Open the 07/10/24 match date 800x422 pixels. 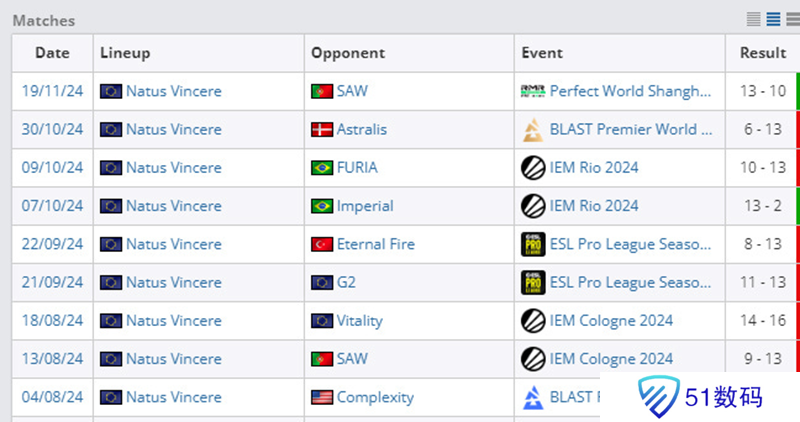tap(52, 206)
